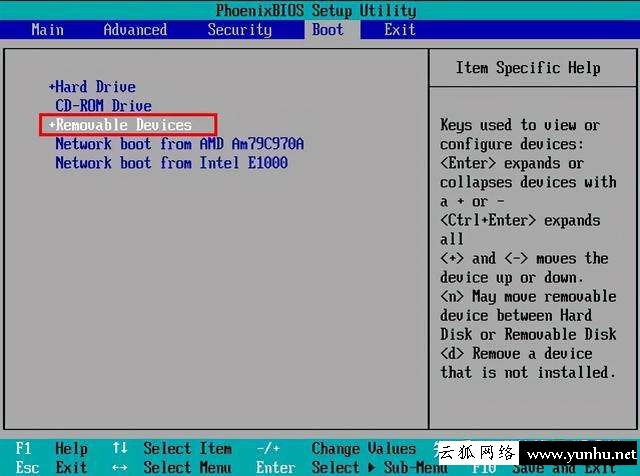This screenshot has height=476, width=640.
Task: Select Network boot from AMD Am79C970A
Action: (x=180, y=144)
